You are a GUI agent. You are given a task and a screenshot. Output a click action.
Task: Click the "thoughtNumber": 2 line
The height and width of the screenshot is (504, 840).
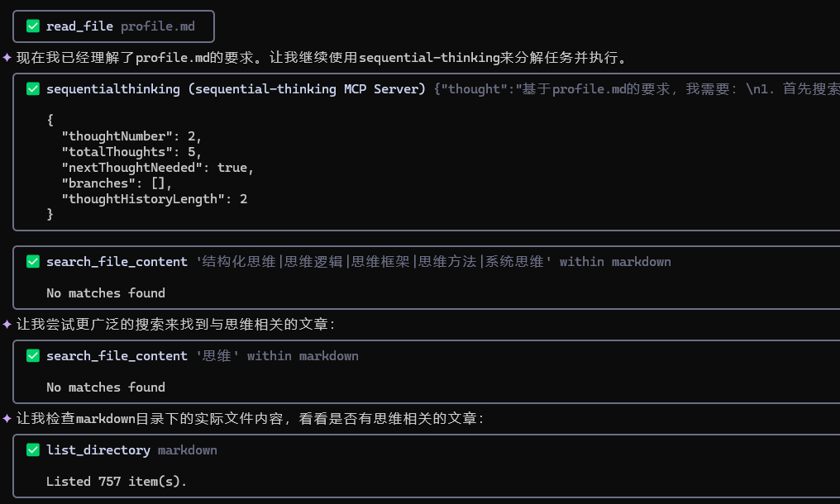click(131, 136)
